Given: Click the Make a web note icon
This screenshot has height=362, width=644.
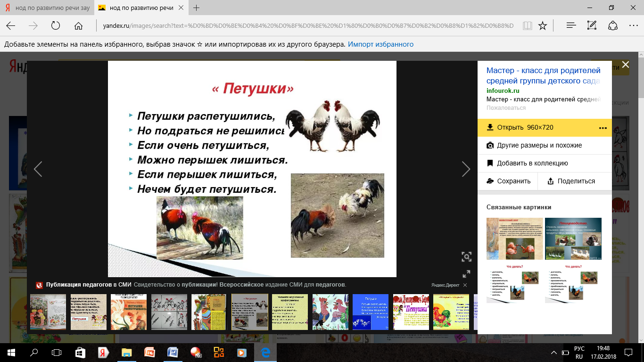Looking at the screenshot, I should 592,26.
